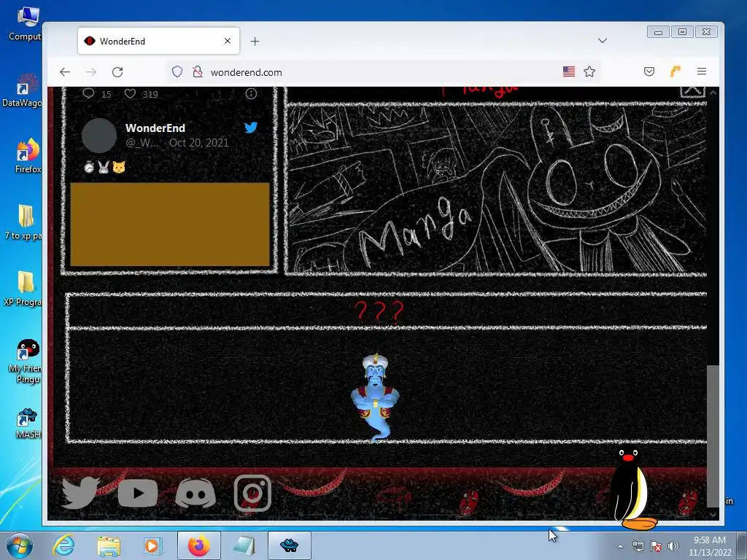This screenshot has width=747, height=560.
Task: Click the Firefox back arrow button
Action: 65,72
